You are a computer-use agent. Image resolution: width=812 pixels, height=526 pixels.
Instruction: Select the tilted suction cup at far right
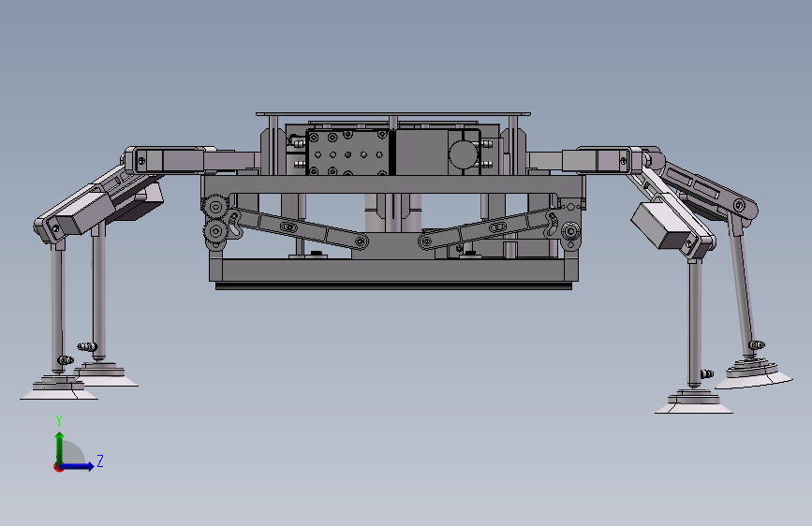click(754, 375)
